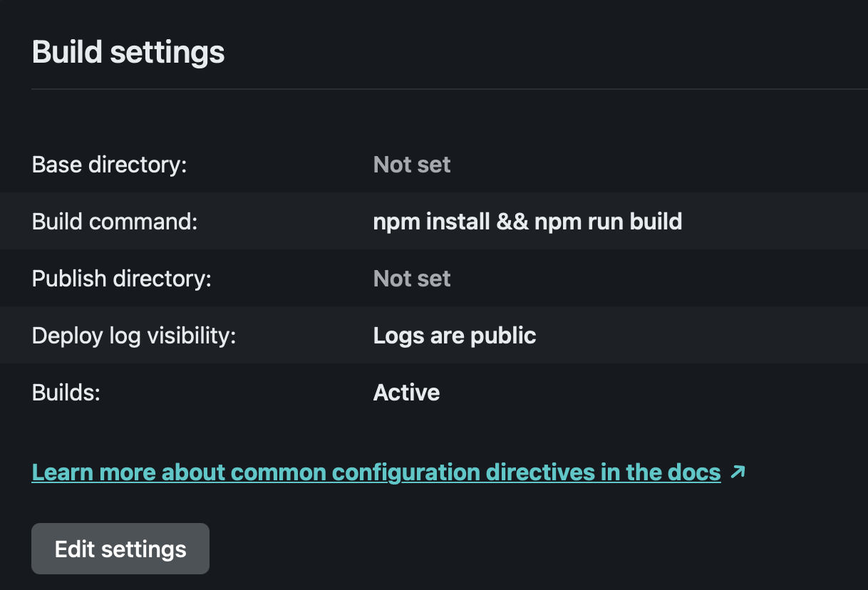Click the "Logs are public" value
868x590 pixels.
pyautogui.click(x=454, y=336)
